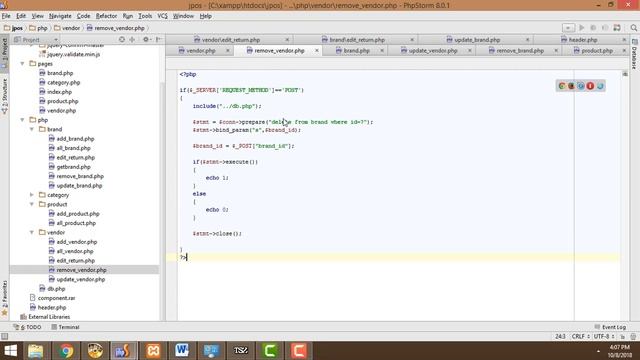
Task: Open Microsoft Word from the taskbar
Action: tap(182, 351)
